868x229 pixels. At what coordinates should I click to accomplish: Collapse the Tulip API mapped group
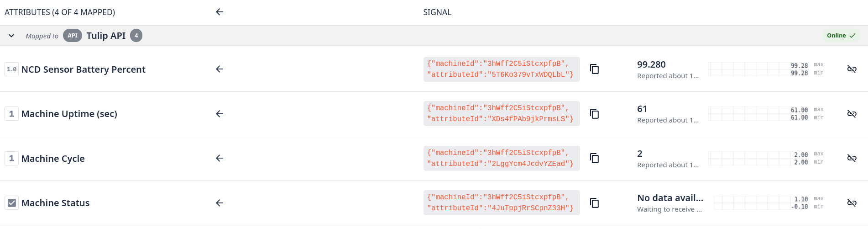[x=11, y=36]
